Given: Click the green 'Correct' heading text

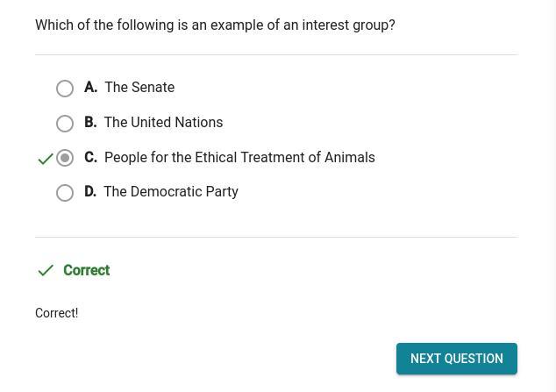Looking at the screenshot, I should click(86, 270).
